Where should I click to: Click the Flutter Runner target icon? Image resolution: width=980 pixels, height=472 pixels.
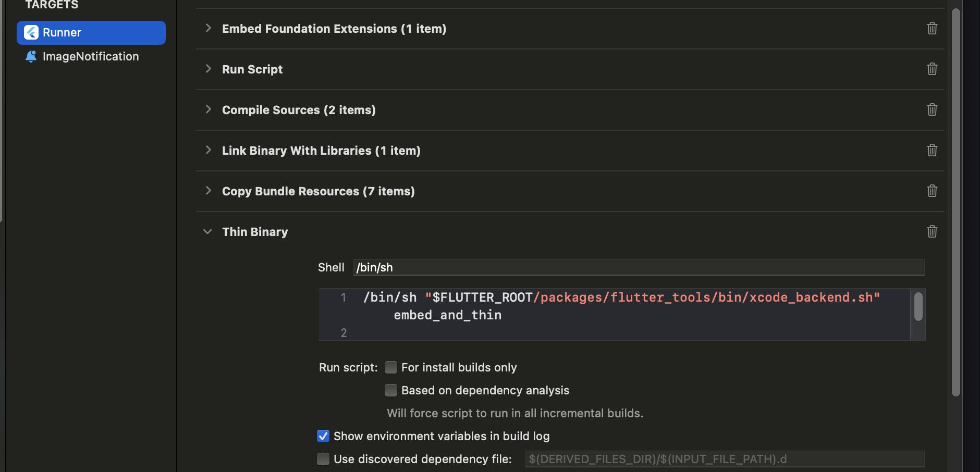31,32
